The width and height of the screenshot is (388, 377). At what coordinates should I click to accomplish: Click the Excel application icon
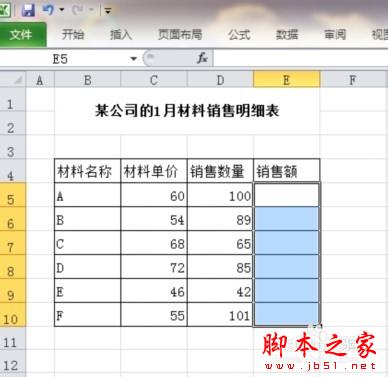tap(5, 10)
